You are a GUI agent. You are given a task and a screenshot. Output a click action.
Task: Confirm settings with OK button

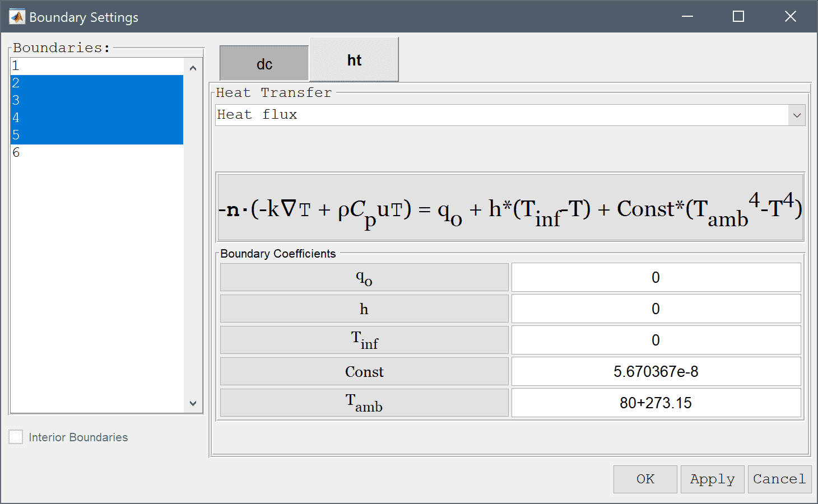coord(645,479)
